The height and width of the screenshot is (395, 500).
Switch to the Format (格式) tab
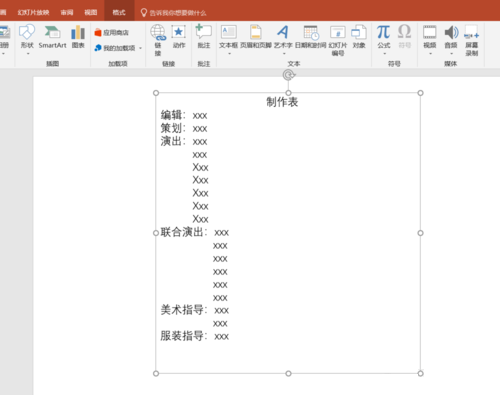119,12
